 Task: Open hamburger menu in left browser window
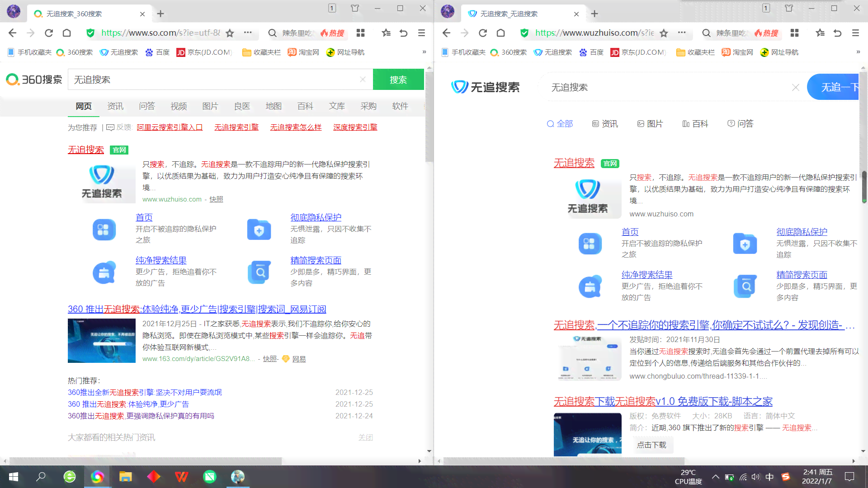click(x=422, y=33)
